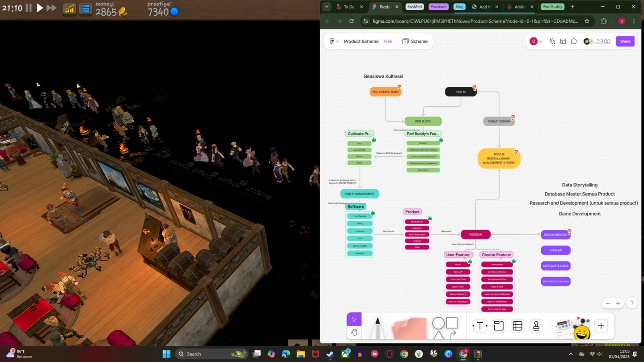Set the game to normal play speed
The image size is (644, 362).
[40, 8]
